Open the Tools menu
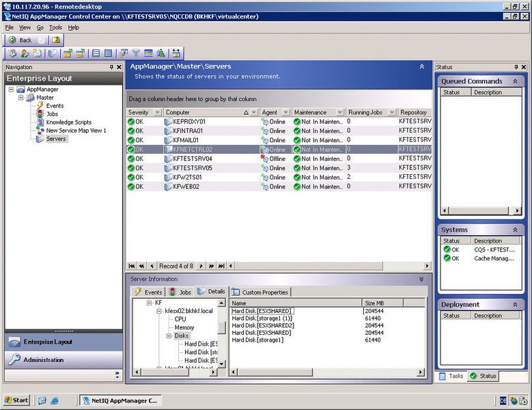This screenshot has height=410, width=532. tap(55, 27)
